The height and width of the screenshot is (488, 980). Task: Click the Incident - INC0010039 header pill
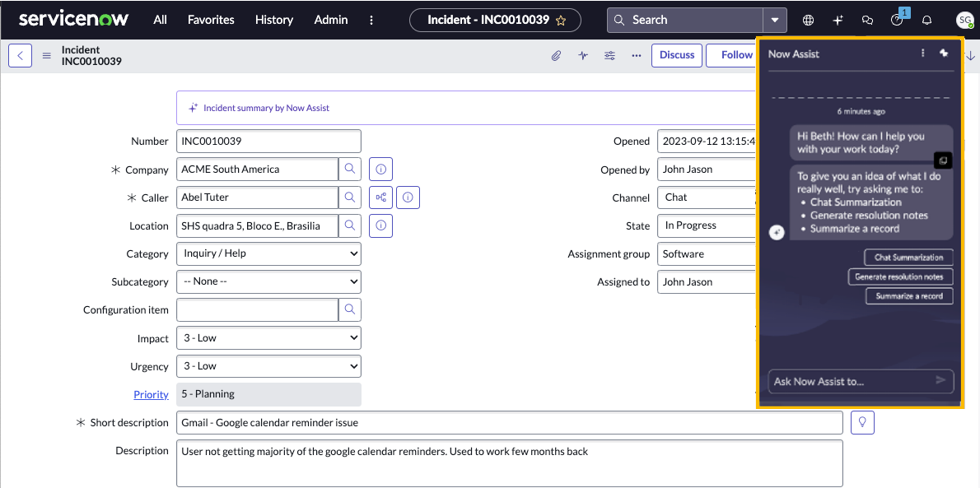(495, 20)
